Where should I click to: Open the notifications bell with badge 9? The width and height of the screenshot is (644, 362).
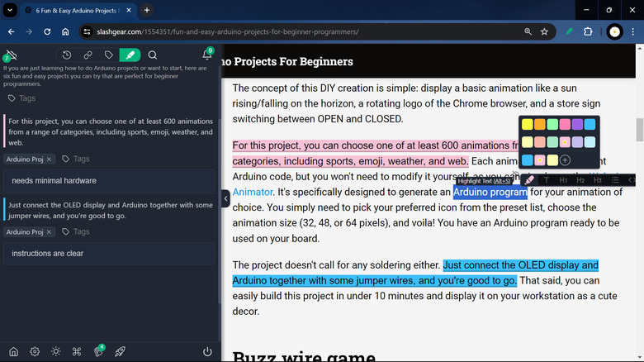pos(206,55)
